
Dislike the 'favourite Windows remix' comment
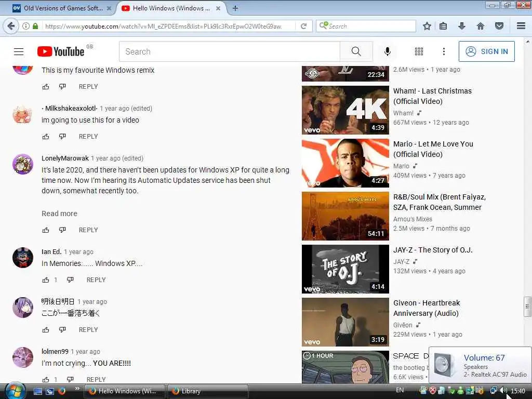[62, 87]
